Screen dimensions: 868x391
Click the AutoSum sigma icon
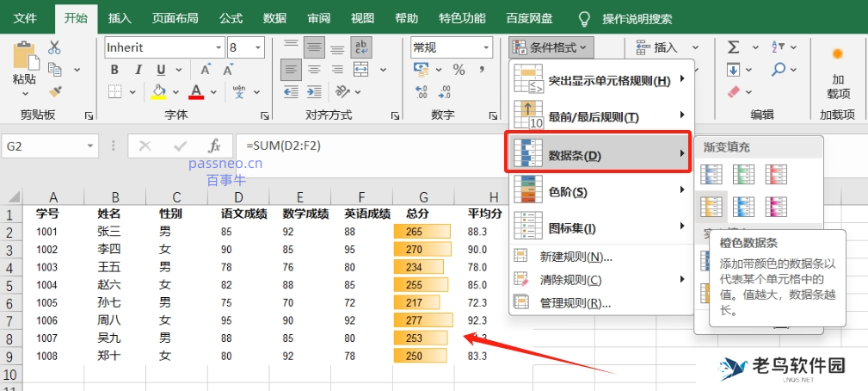pos(733,47)
